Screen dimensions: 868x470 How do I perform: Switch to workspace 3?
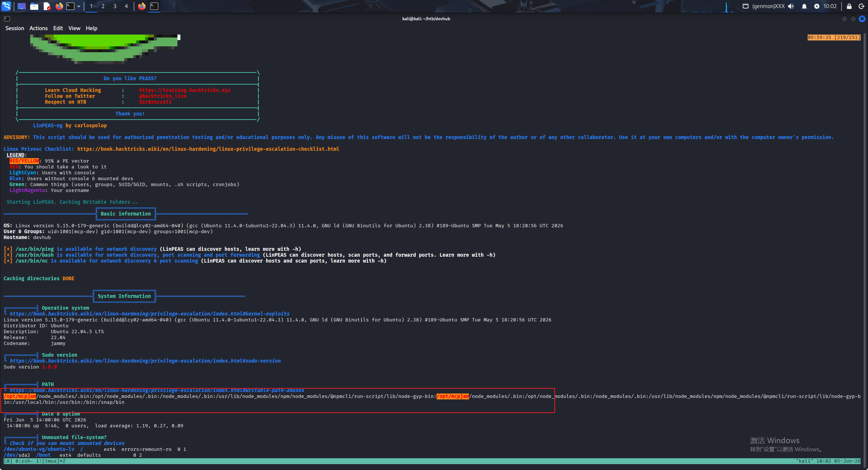point(115,6)
